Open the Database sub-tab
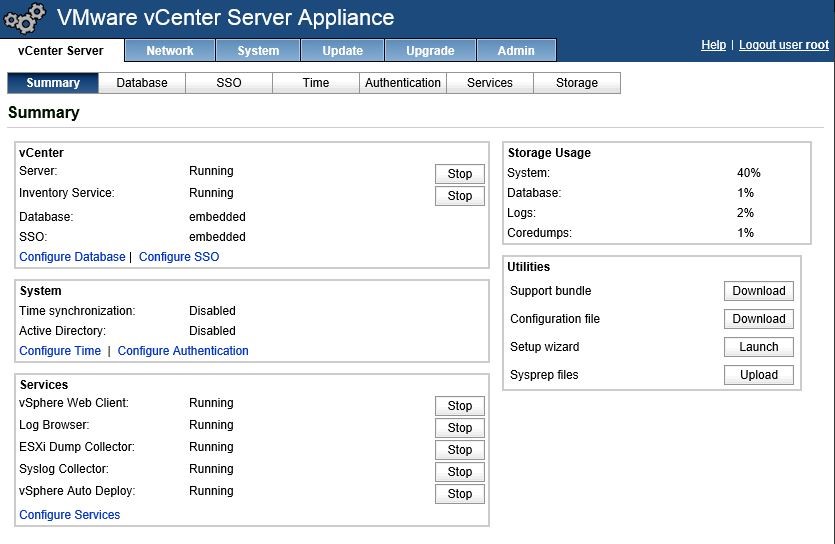This screenshot has height=544, width=835. (x=142, y=83)
